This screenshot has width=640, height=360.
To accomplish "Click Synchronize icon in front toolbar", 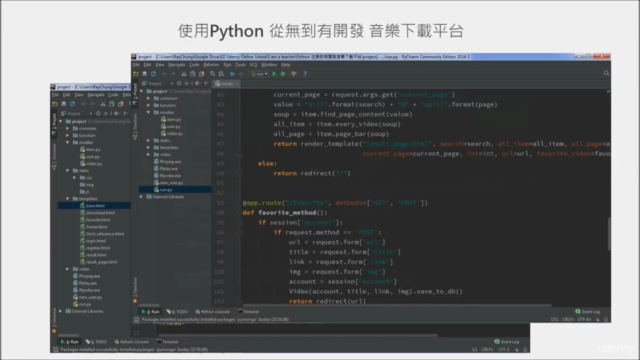I will tap(153, 74).
